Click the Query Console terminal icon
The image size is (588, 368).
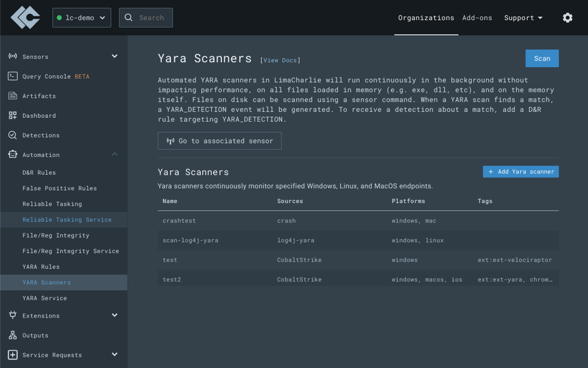click(13, 76)
